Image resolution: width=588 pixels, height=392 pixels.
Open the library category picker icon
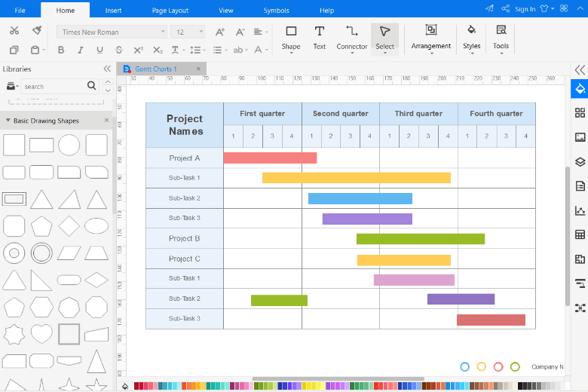pyautogui.click(x=12, y=86)
